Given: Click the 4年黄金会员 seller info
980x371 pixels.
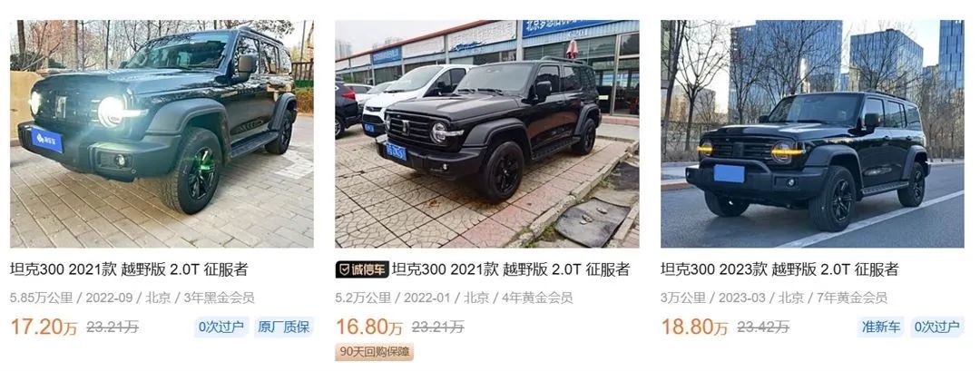Looking at the screenshot, I should point(537,298).
